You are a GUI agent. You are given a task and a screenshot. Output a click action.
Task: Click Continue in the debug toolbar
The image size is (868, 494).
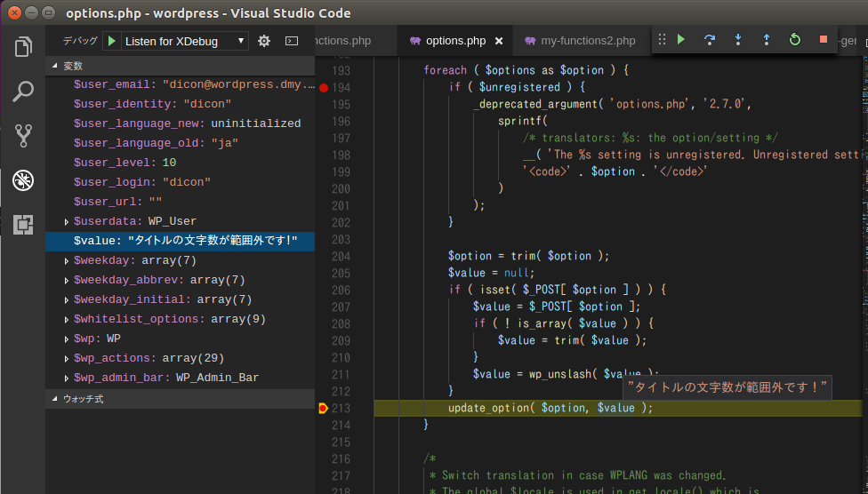(681, 40)
